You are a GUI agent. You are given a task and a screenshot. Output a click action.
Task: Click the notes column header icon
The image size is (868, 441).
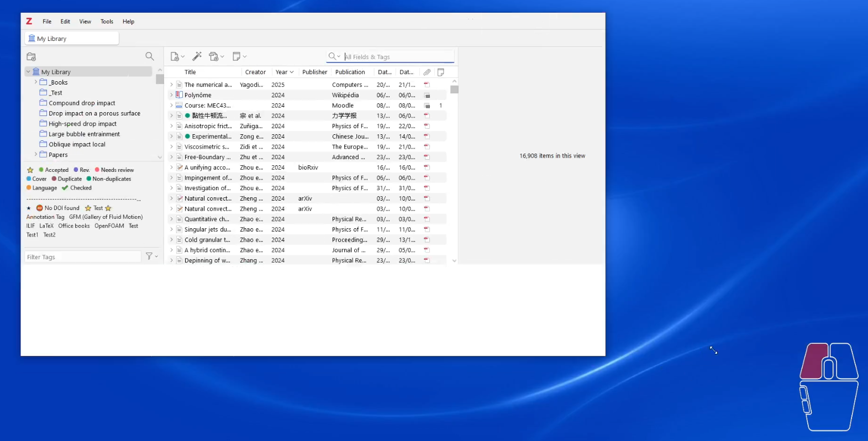[x=441, y=72]
